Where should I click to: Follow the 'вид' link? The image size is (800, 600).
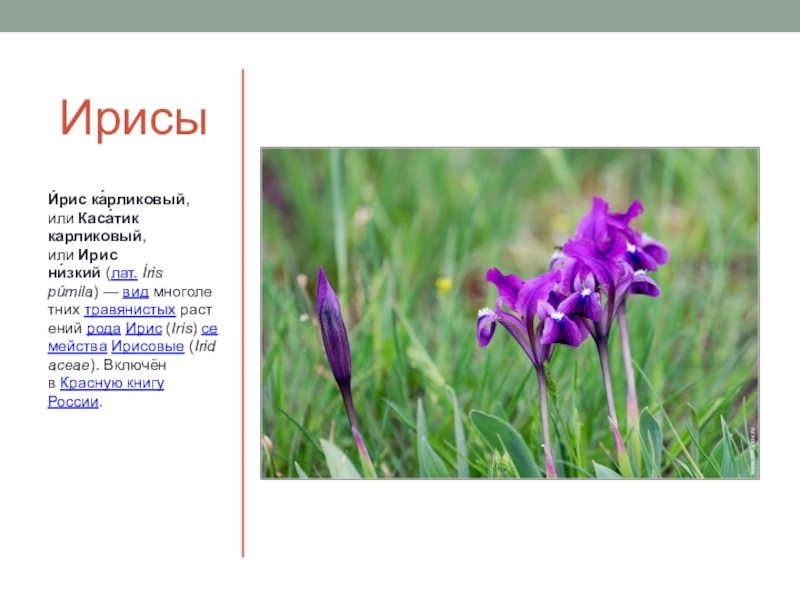point(135,292)
